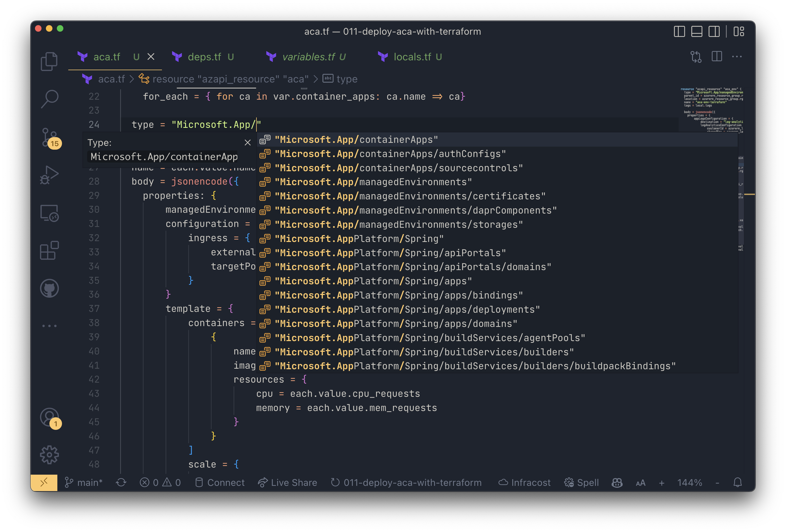Toggle the secondary side bar layout button
Screen dimensions: 786x532
pos(714,31)
